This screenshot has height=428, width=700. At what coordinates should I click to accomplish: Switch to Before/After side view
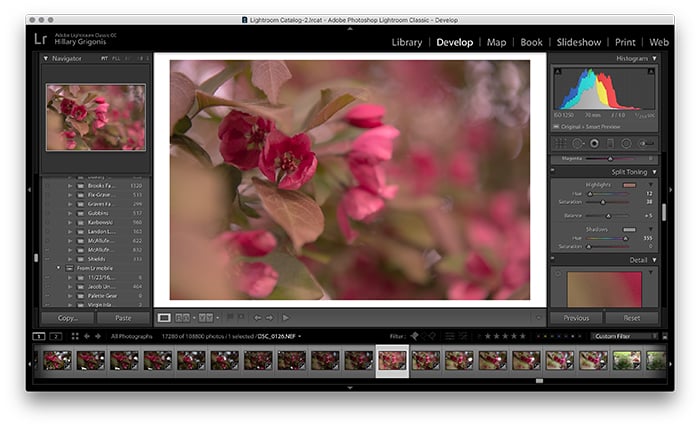click(182, 318)
